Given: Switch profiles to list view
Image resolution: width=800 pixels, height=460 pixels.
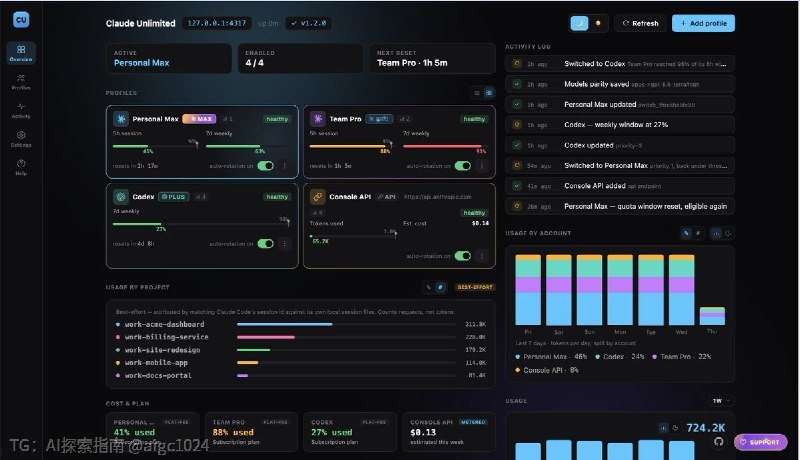Looking at the screenshot, I should tap(477, 93).
